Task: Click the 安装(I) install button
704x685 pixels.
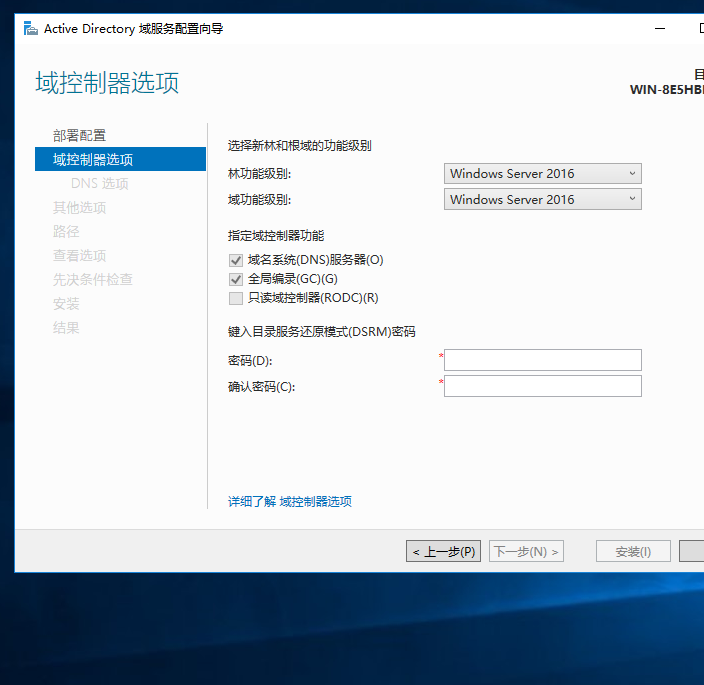Action: (633, 551)
